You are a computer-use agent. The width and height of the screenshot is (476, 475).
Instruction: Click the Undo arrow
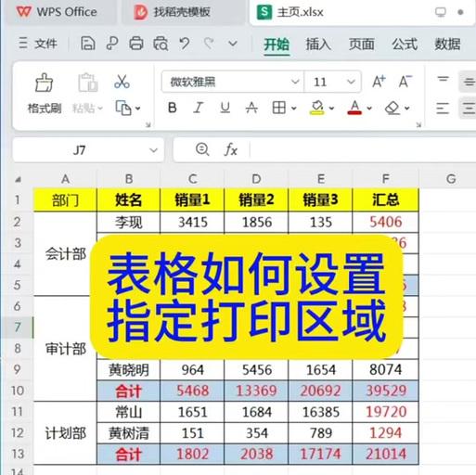tap(185, 44)
